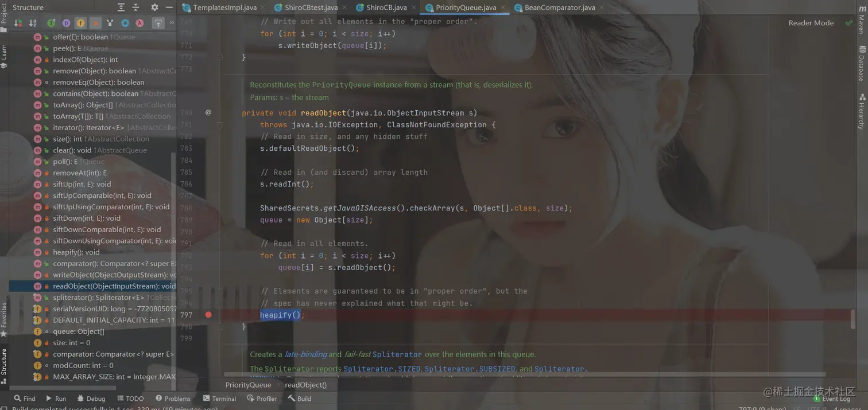868x410 pixels.
Task: Open the Find tool window
Action: [x=25, y=399]
